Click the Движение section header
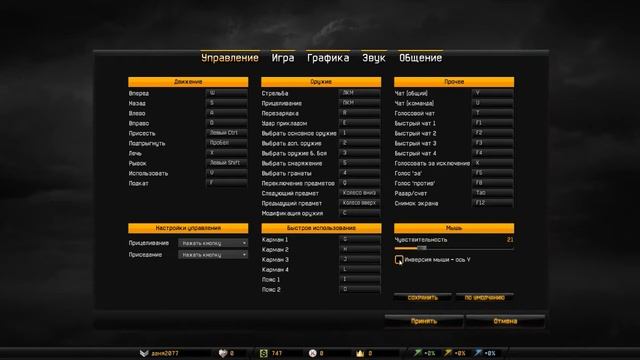This screenshot has height=360, width=640. pyautogui.click(x=188, y=82)
